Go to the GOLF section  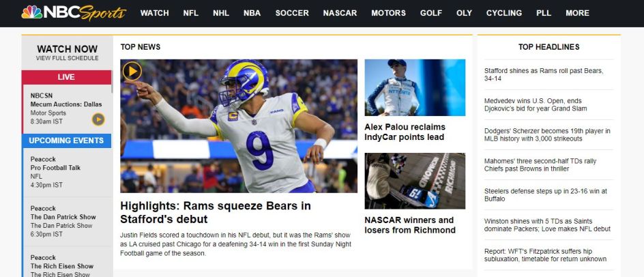431,13
